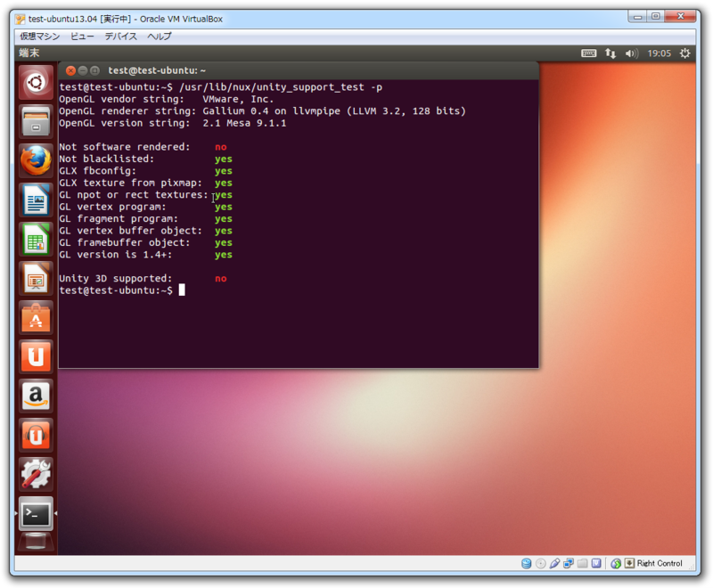
Task: Close the terminal window with red button
Action: (x=70, y=70)
